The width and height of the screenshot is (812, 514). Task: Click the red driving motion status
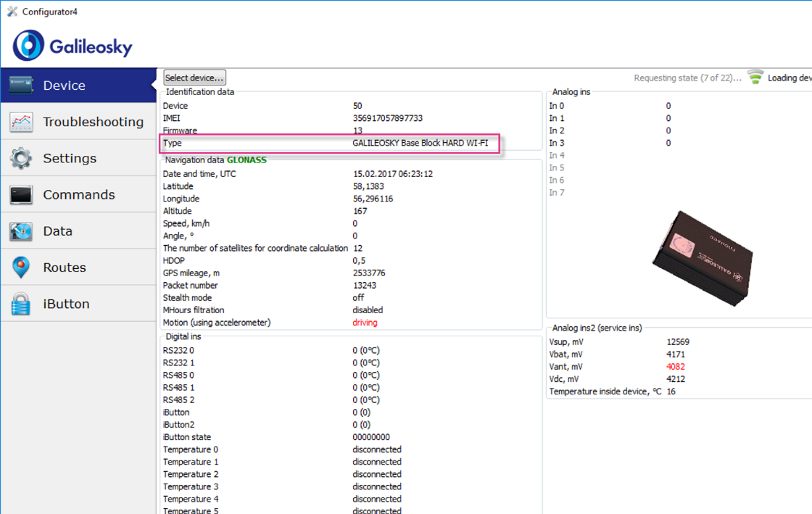tap(365, 323)
